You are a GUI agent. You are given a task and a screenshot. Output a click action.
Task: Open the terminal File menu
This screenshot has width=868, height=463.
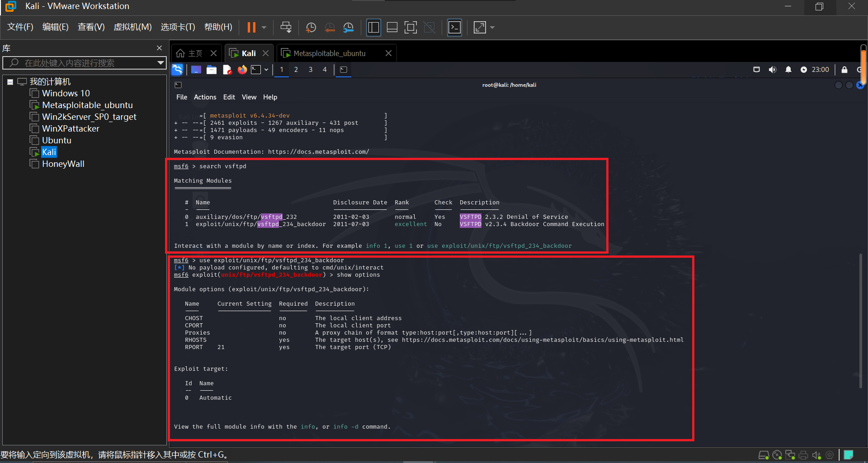pos(182,97)
